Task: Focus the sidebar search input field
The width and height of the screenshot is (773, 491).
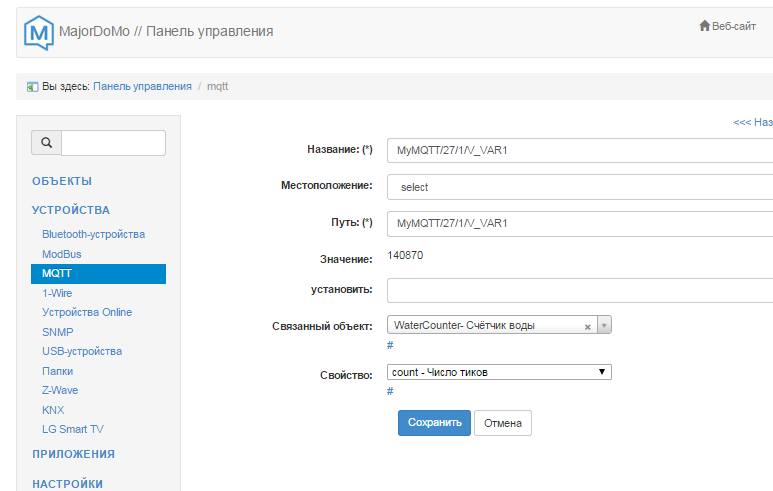Action: click(x=113, y=142)
